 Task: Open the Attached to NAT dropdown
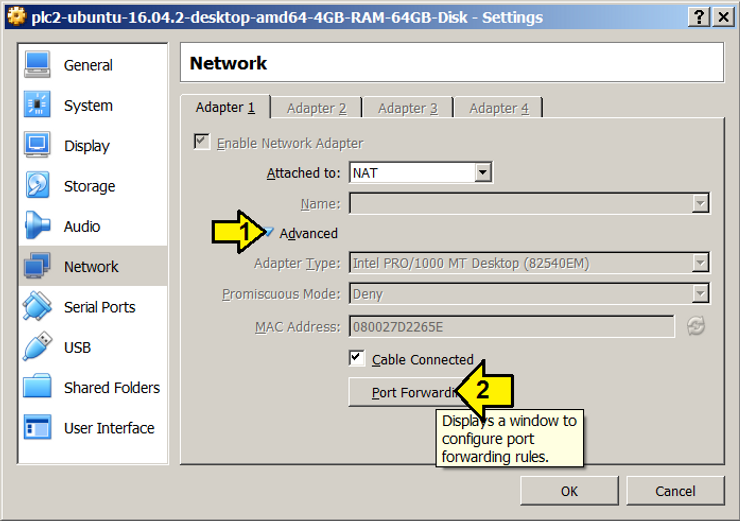483,172
